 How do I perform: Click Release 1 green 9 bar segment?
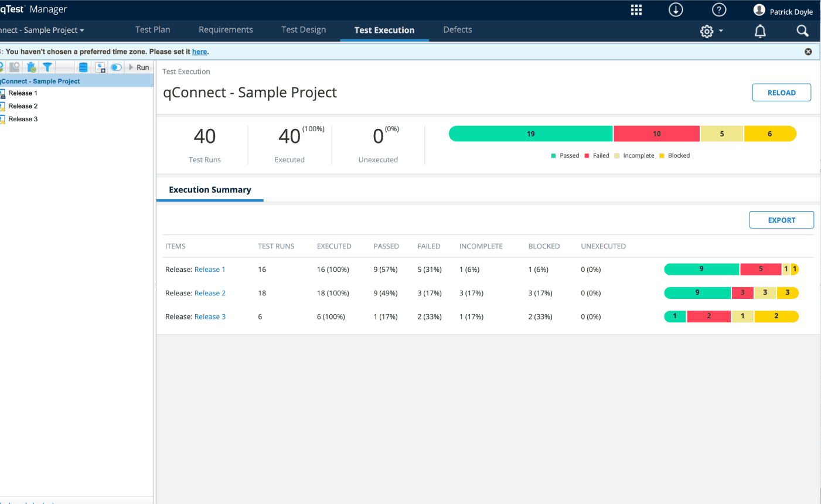pyautogui.click(x=701, y=269)
